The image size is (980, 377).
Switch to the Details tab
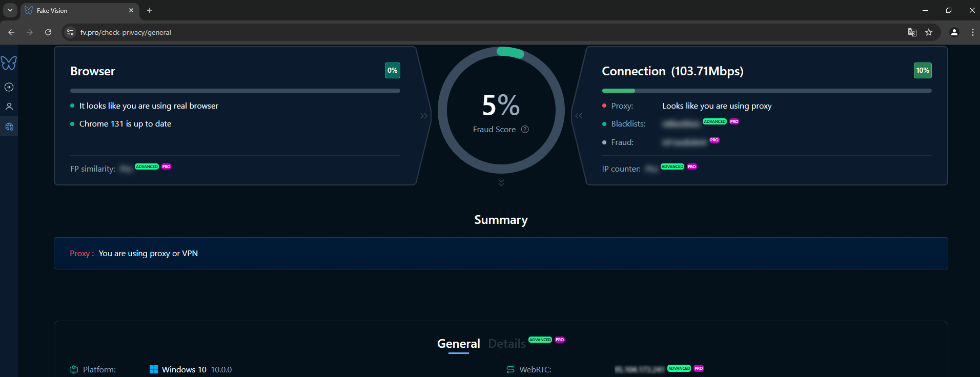pyautogui.click(x=506, y=344)
